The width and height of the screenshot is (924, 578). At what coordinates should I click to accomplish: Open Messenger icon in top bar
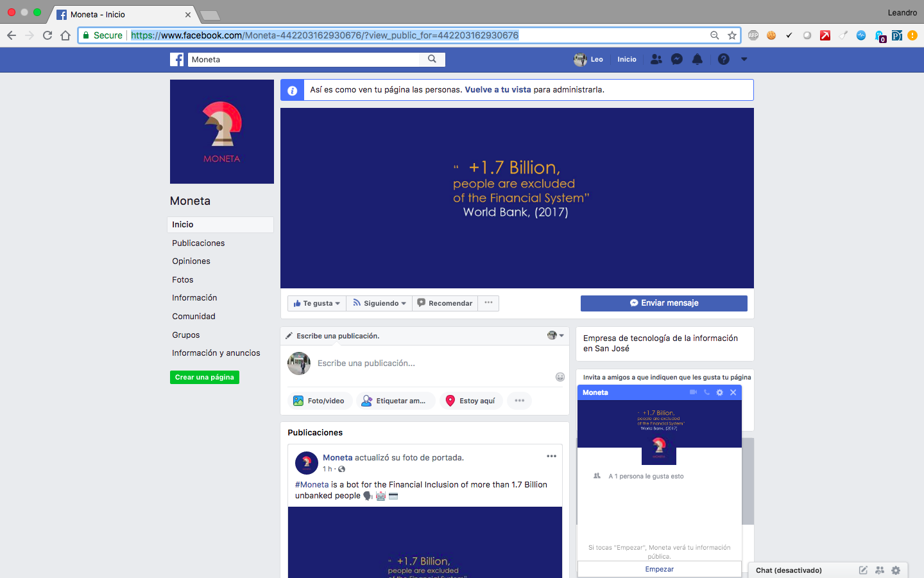[x=676, y=59]
